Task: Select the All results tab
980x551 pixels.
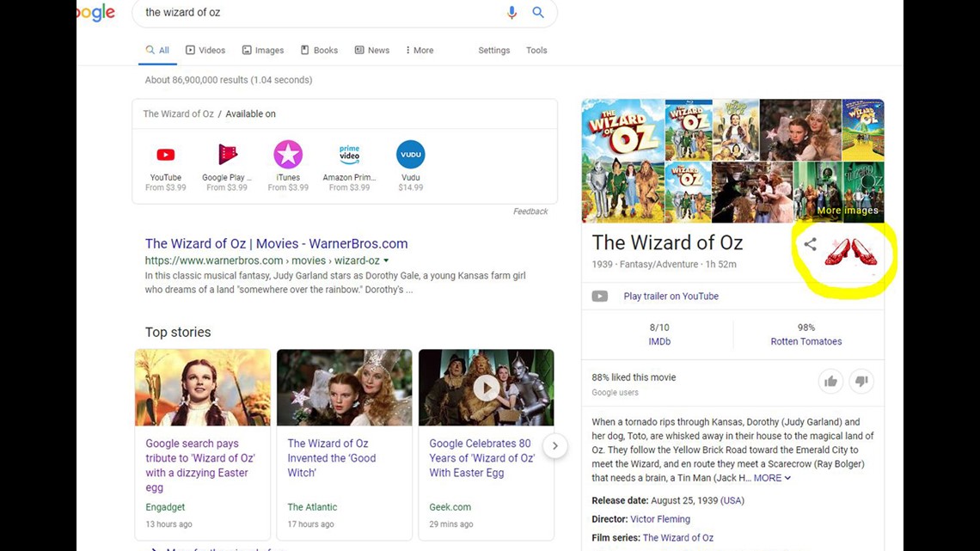Action: [157, 50]
